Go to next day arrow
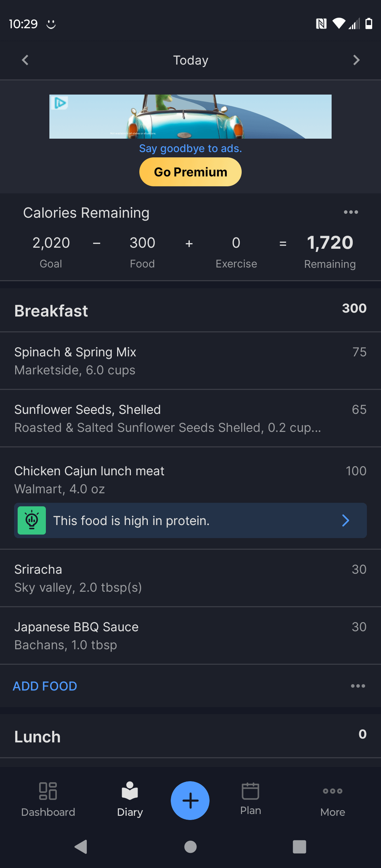 coord(356,60)
